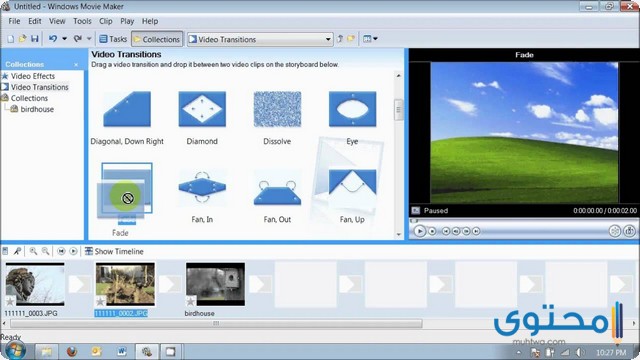
Task: Toggle the Tasks pane button
Action: click(113, 39)
